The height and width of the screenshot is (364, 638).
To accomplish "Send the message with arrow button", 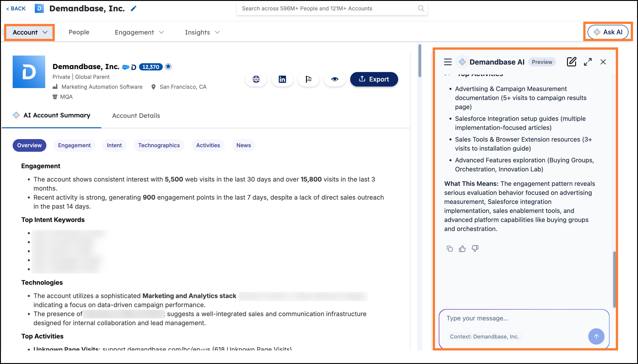I will pyautogui.click(x=596, y=336).
